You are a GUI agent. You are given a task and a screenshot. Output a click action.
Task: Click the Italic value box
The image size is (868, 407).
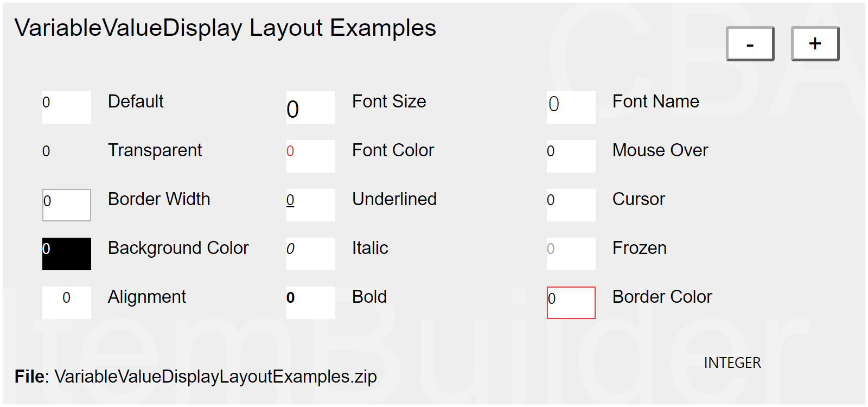[310, 253]
